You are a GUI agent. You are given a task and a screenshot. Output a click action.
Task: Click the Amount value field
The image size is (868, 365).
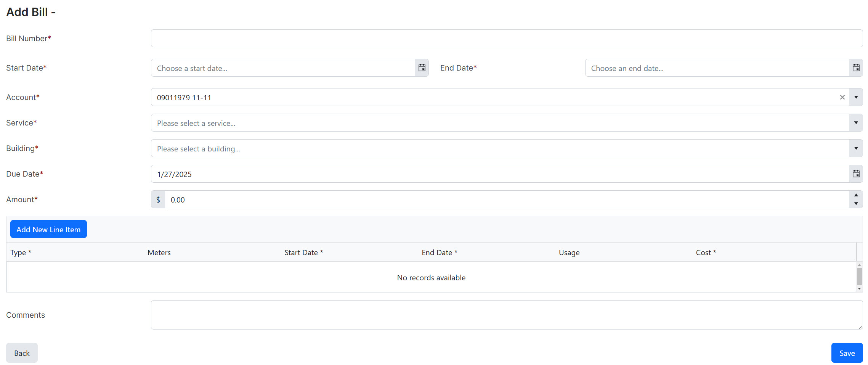click(507, 199)
